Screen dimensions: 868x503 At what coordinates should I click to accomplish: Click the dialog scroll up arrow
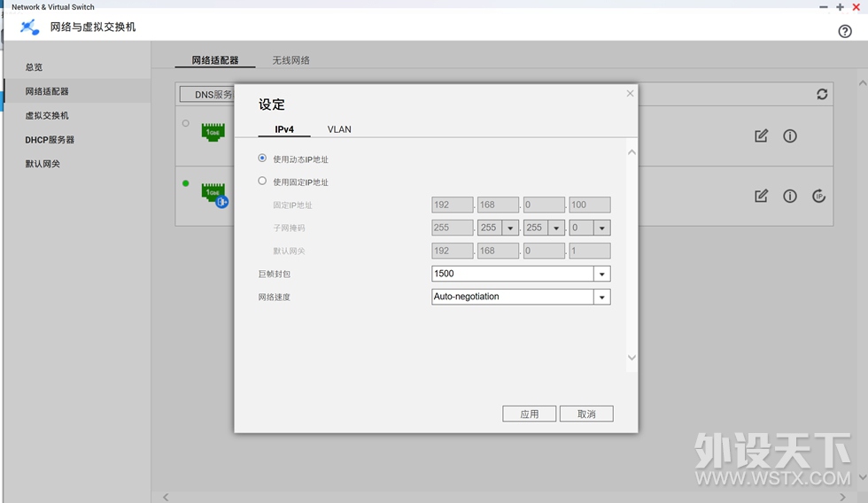(x=632, y=152)
